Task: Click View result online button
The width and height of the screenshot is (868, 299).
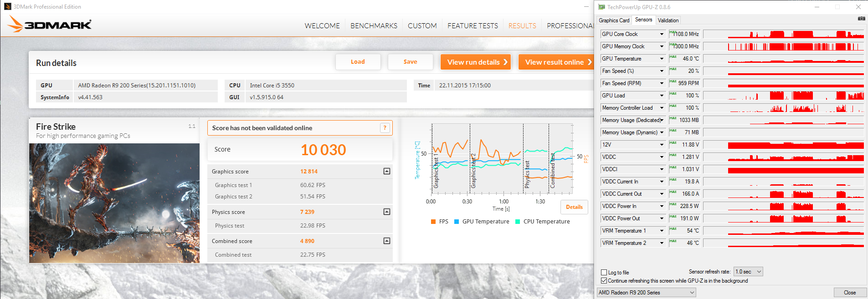Action: point(556,62)
